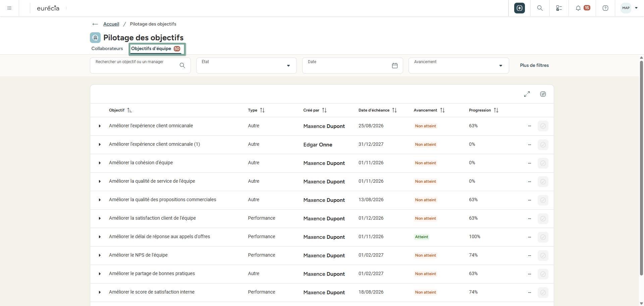Open the calendar icon in Date field

395,65
